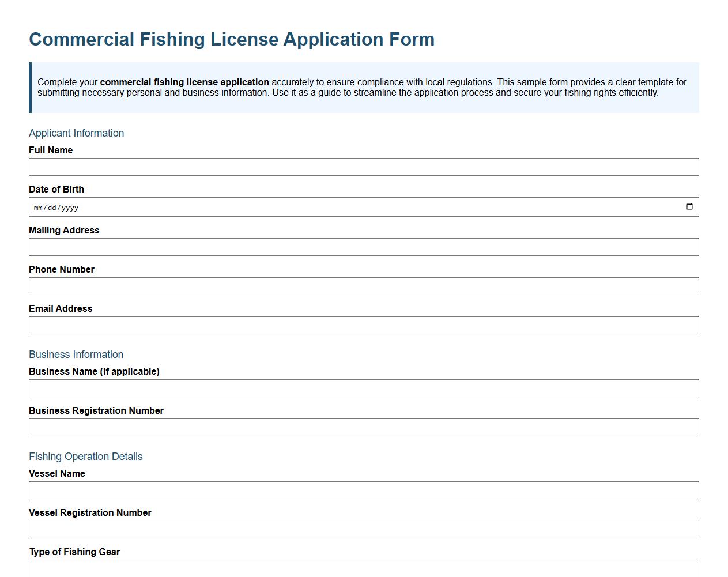
Task: Click the Phone Number input field
Action: pos(363,286)
